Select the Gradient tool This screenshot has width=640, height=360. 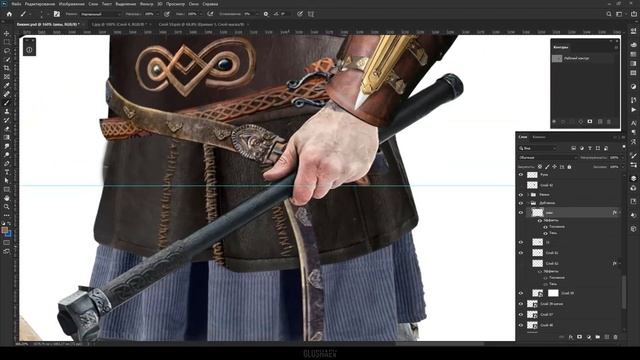tap(7, 138)
